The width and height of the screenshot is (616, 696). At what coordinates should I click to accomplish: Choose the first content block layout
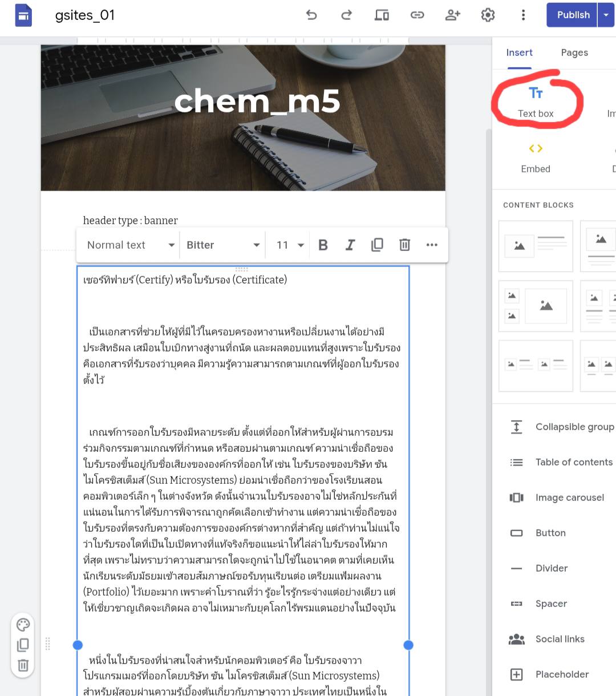point(536,246)
